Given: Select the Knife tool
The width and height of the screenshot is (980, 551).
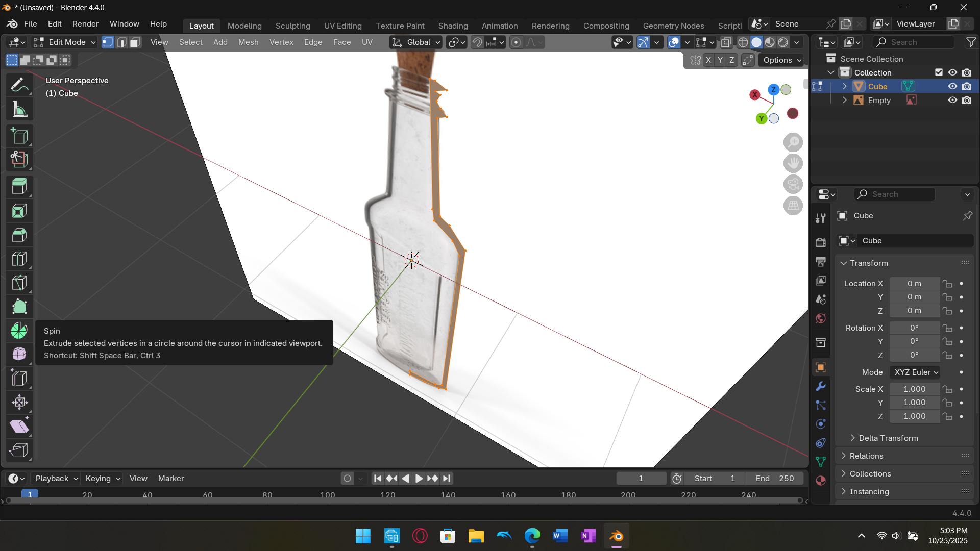Looking at the screenshot, I should (19, 283).
